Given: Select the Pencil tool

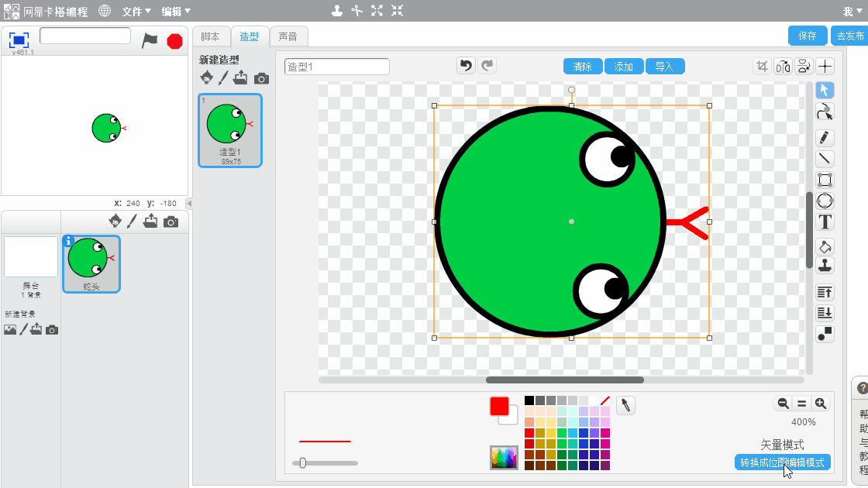Looking at the screenshot, I should pyautogui.click(x=825, y=138).
